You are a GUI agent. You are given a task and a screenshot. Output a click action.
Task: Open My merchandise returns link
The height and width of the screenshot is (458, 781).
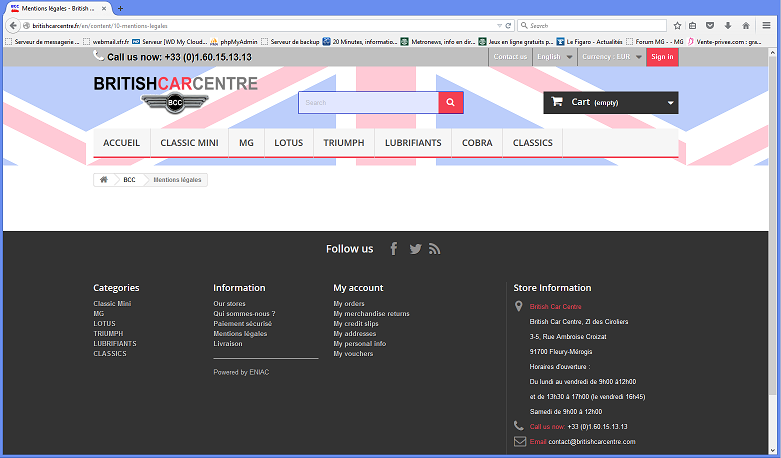click(x=371, y=314)
